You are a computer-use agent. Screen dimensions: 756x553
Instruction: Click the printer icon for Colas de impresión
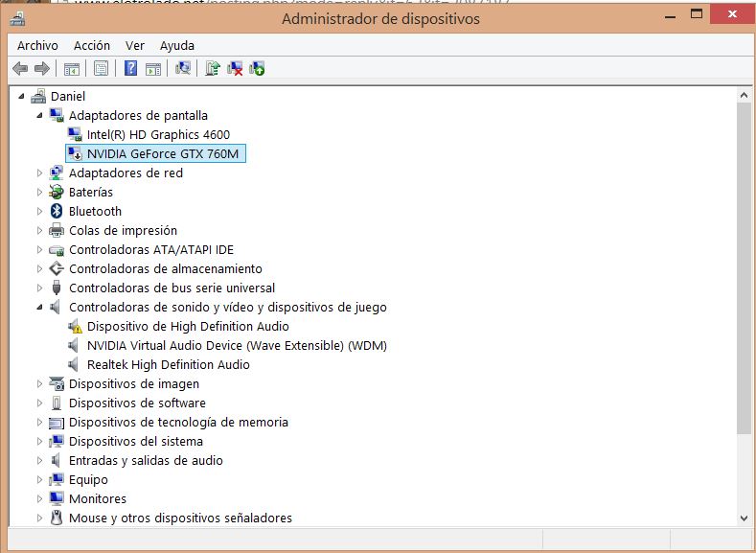point(57,230)
